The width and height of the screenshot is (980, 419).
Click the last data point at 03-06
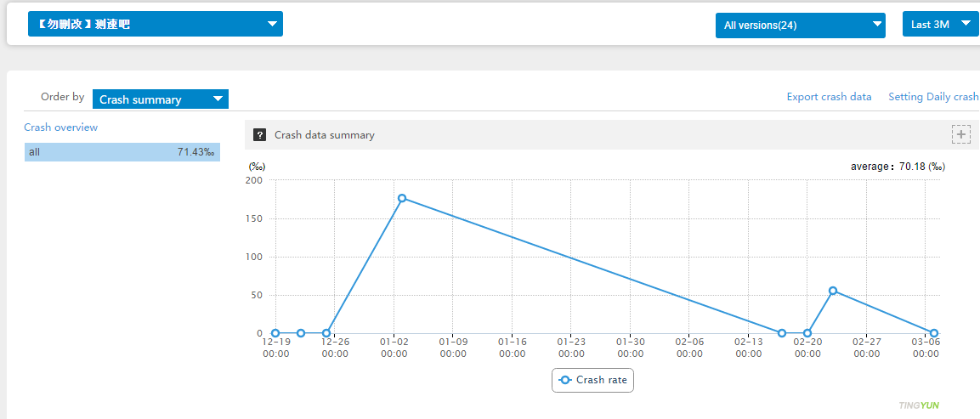click(934, 333)
